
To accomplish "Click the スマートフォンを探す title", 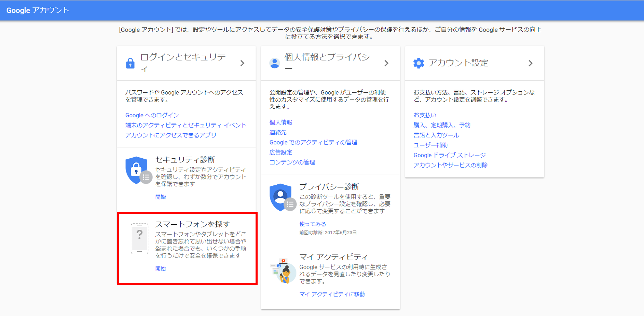I will coord(193,224).
